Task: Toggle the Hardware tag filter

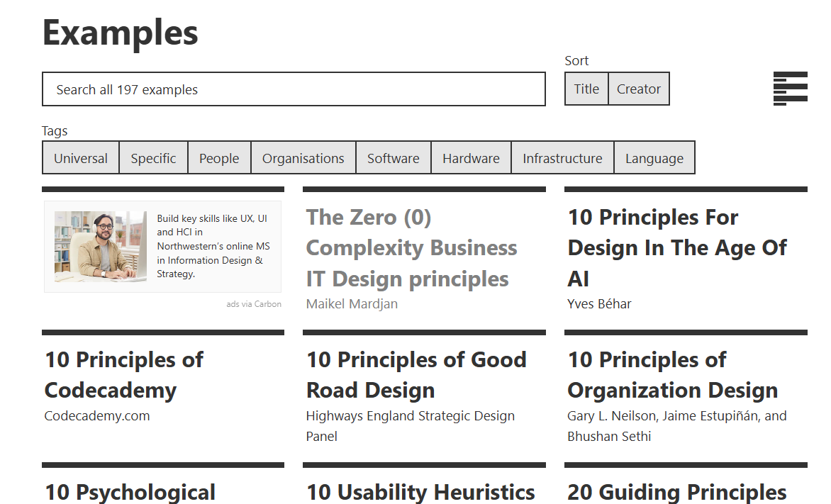Action: [471, 158]
